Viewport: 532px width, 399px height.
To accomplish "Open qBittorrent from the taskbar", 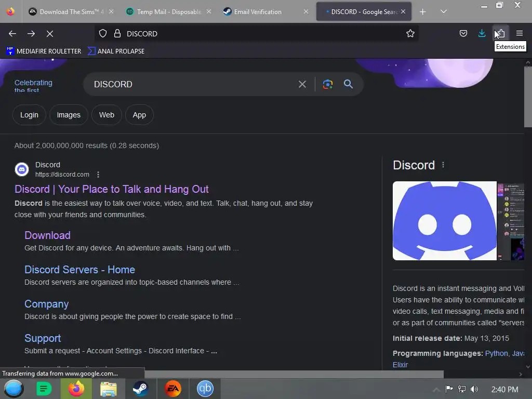I will [205, 389].
